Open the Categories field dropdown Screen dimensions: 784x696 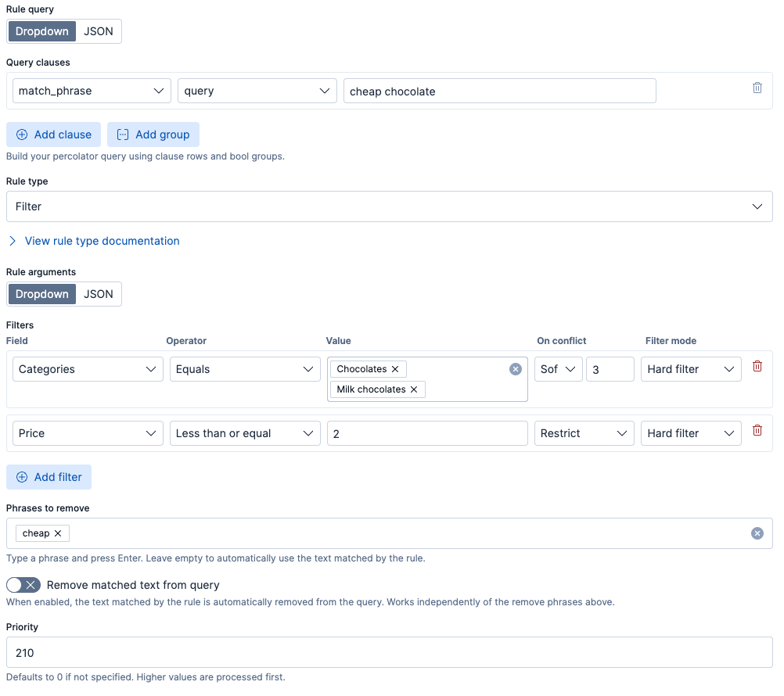88,369
